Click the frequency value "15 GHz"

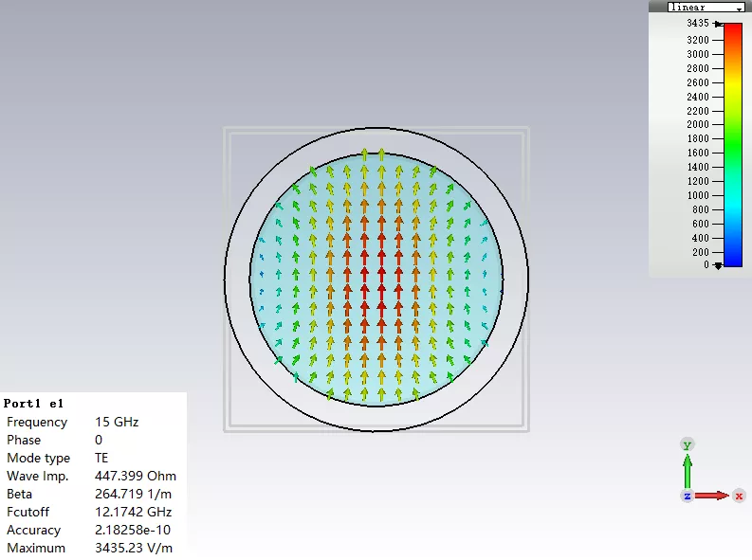(x=117, y=422)
